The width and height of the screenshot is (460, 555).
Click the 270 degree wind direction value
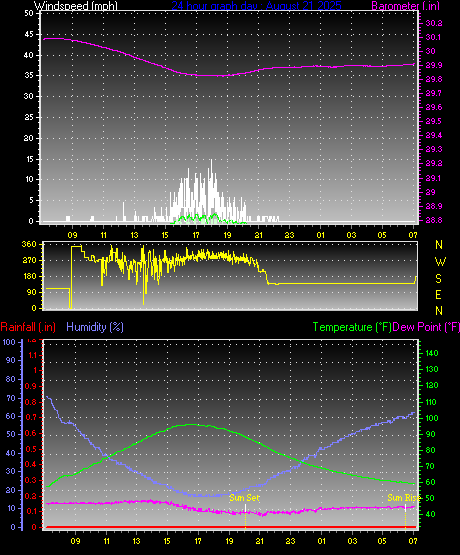29,261
